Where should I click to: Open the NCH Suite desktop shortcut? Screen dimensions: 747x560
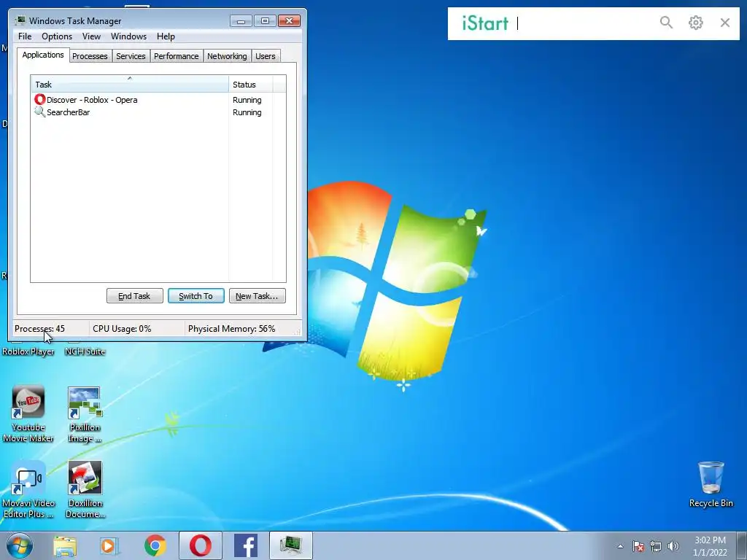tap(85, 351)
